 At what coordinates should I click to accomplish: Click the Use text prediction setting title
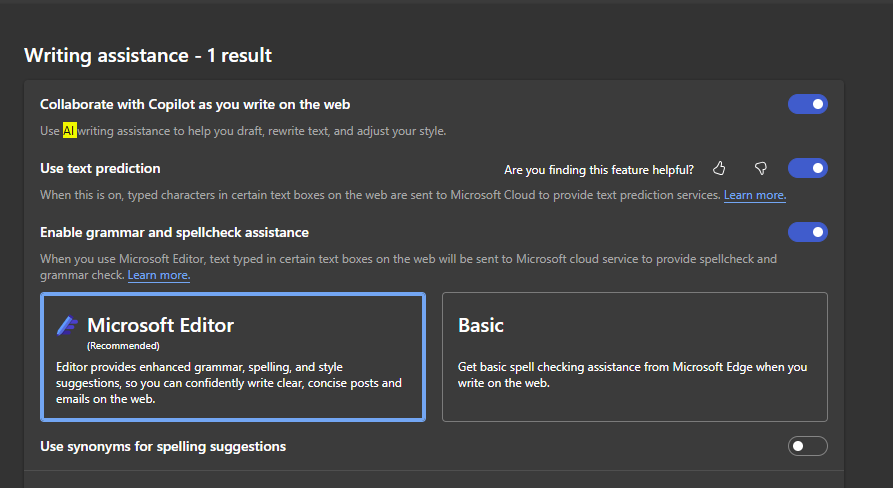click(x=100, y=169)
